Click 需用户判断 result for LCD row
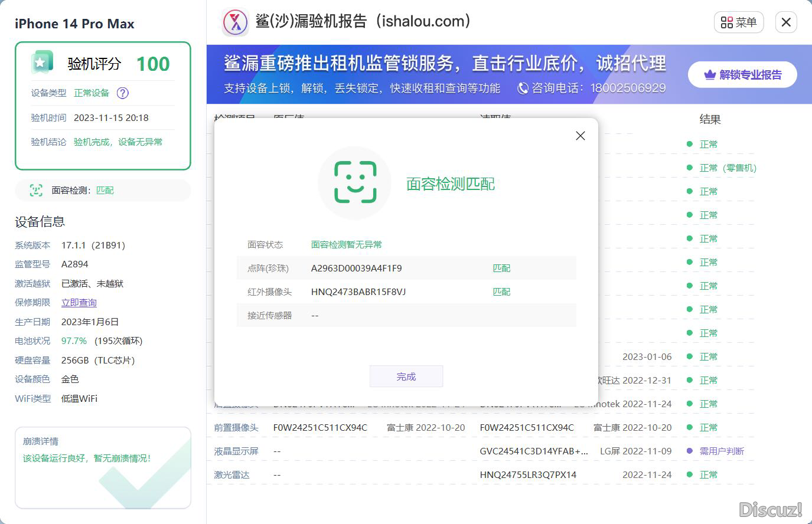Screen dimensions: 812x524 (x=722, y=451)
